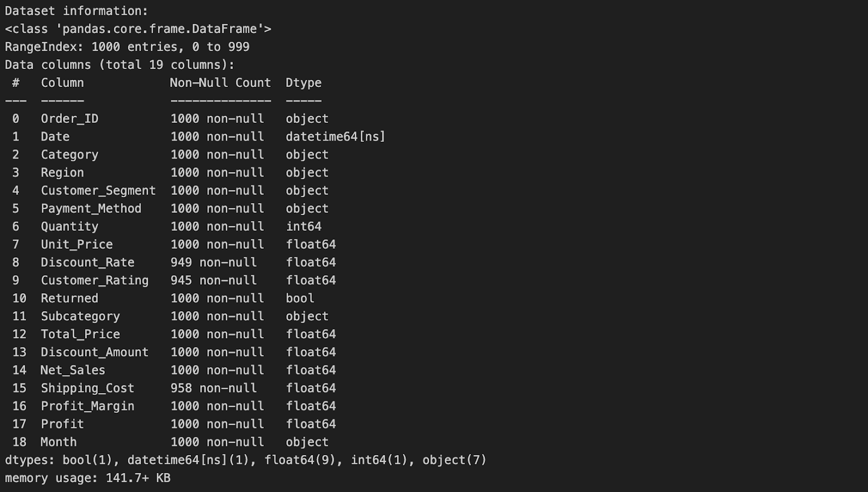Click the Payment_Method column name
This screenshot has width=868, height=492.
tap(91, 208)
